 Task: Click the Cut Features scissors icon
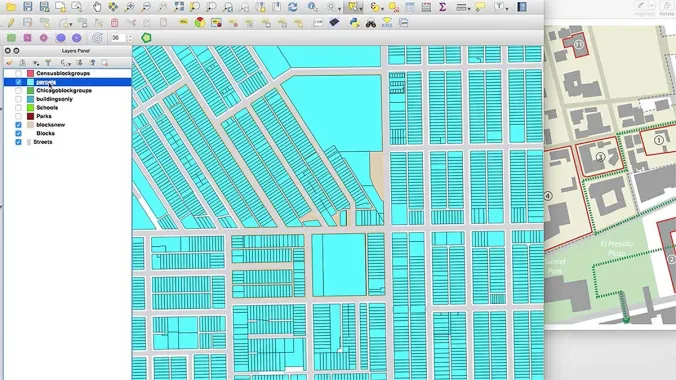tap(131, 22)
